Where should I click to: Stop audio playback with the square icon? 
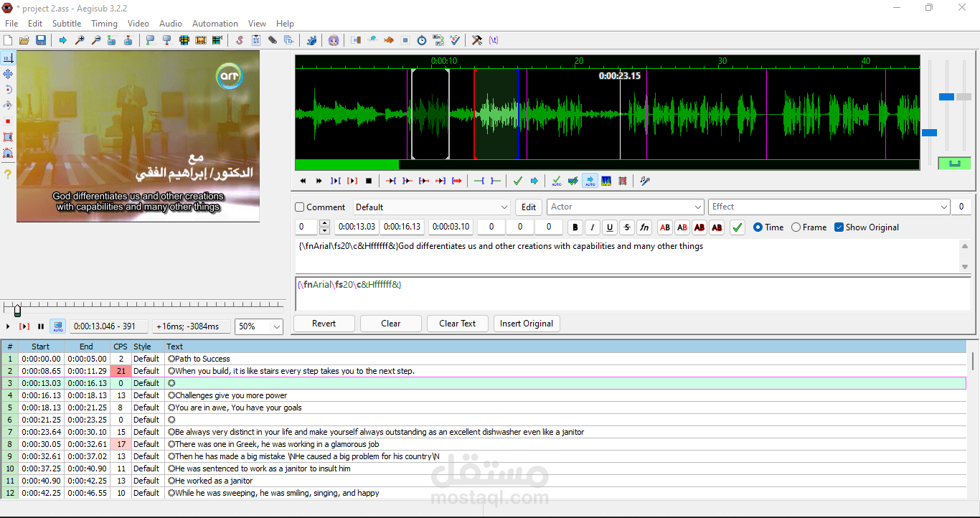pyautogui.click(x=369, y=181)
